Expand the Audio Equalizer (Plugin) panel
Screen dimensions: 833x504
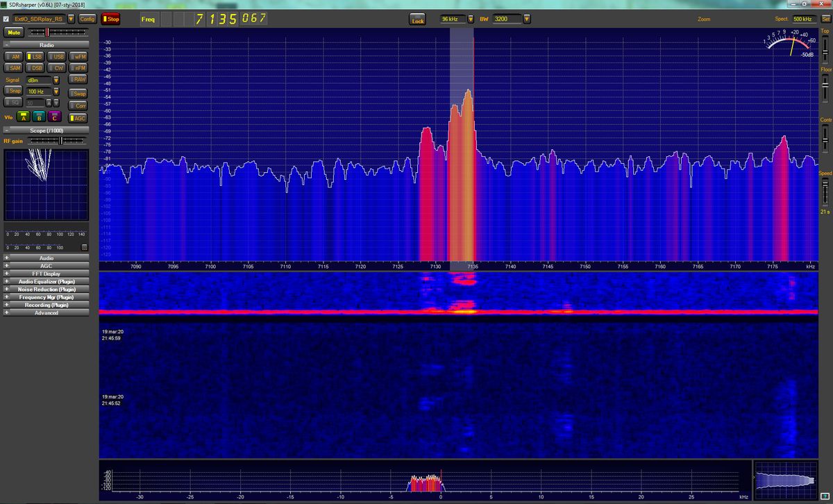(x=47, y=281)
